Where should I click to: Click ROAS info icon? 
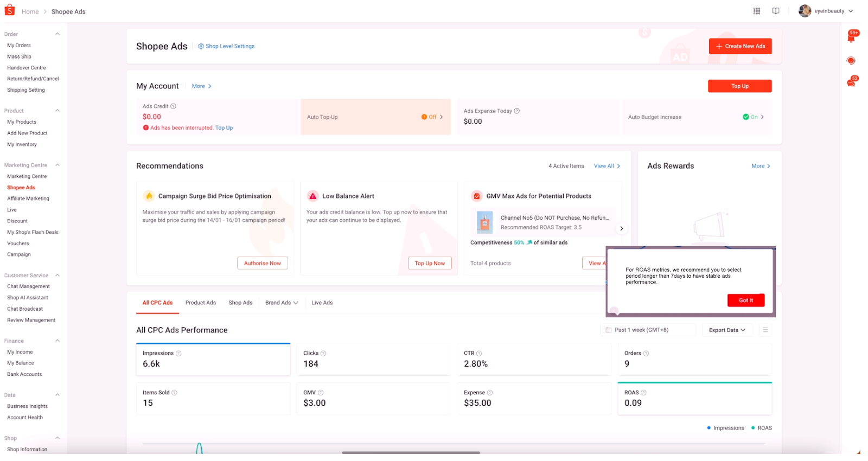coord(643,393)
